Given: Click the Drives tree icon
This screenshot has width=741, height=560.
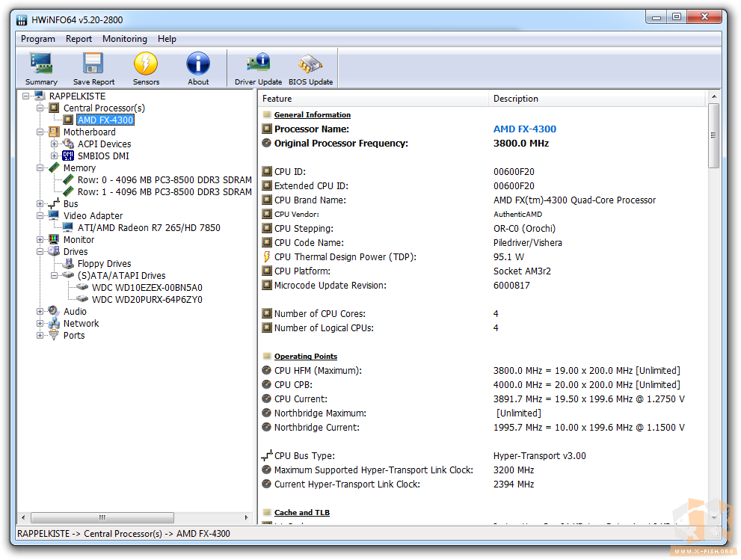Looking at the screenshot, I should (x=54, y=251).
